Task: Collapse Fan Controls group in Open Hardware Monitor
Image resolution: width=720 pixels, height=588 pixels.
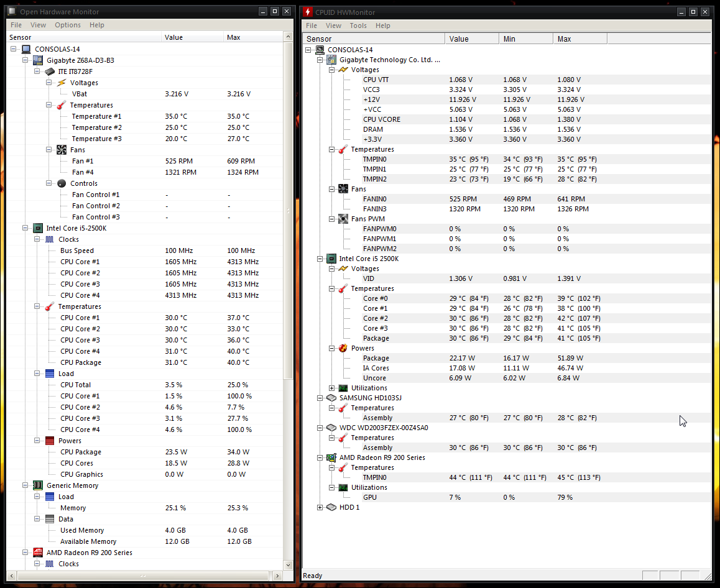Action: click(x=48, y=183)
